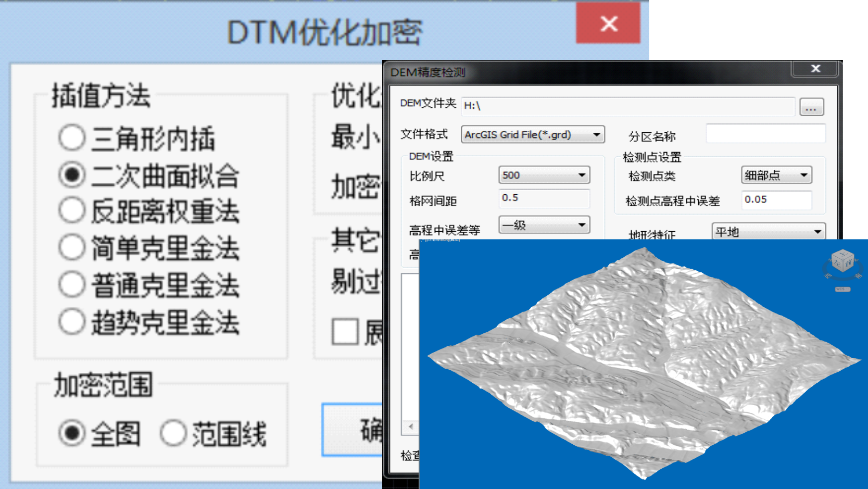Screen dimensions: 868x489
Task: Click the 检测点高程中误差 value field
Action: click(776, 199)
